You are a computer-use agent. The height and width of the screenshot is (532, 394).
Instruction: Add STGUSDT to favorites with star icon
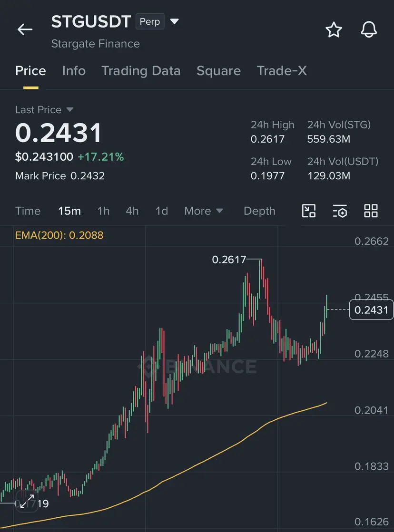click(x=334, y=29)
